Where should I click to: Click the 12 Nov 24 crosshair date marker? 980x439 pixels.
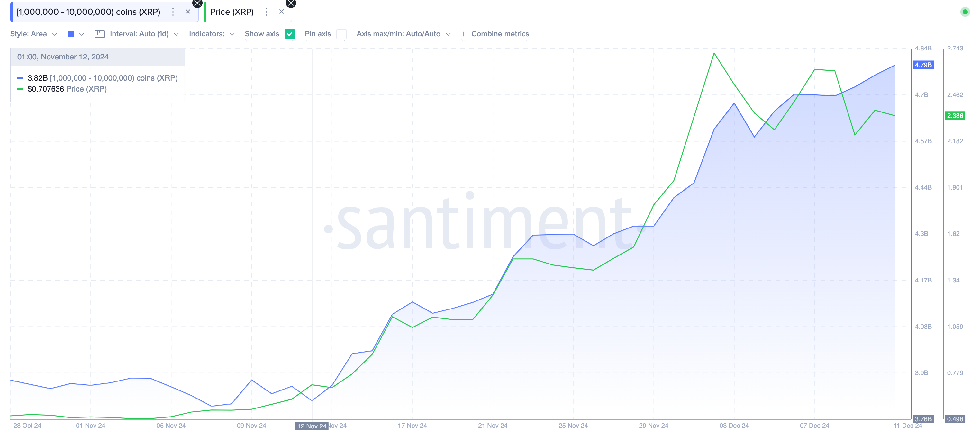pyautogui.click(x=312, y=426)
